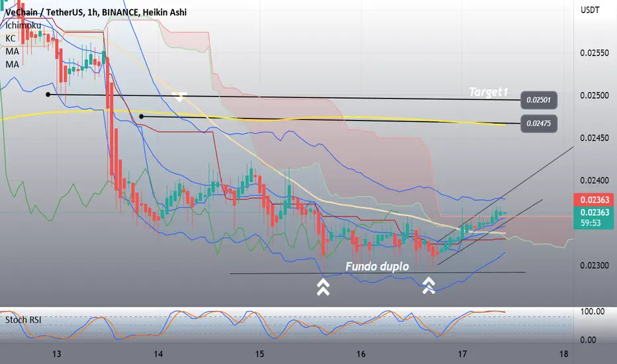
Task: Click the USDT currency label on price axis
Action: (590, 10)
